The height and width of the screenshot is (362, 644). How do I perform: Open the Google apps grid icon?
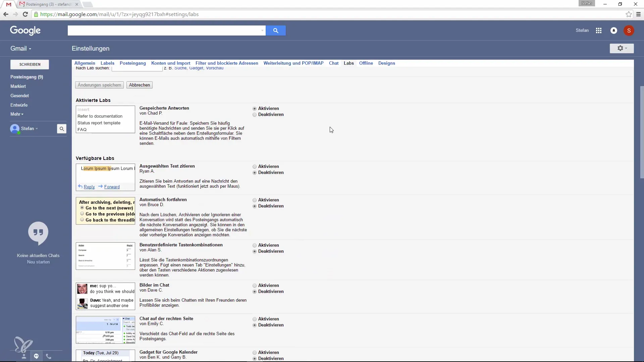click(x=599, y=31)
